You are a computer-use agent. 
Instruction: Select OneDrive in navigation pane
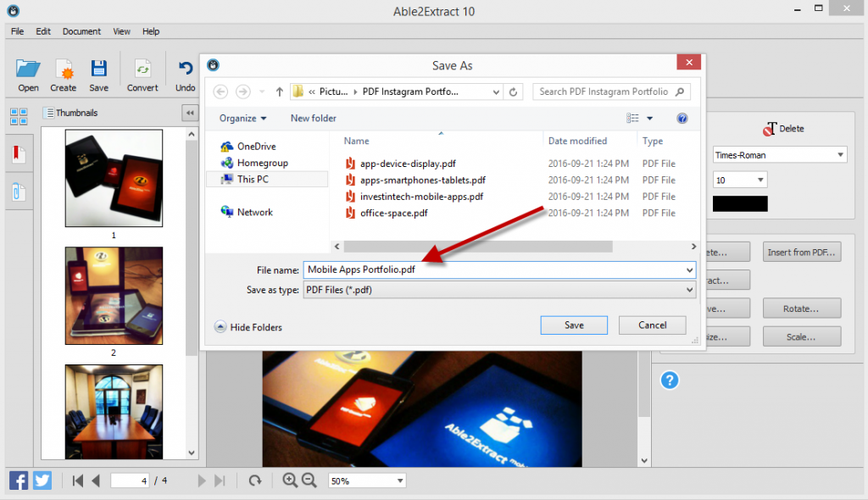click(x=248, y=146)
